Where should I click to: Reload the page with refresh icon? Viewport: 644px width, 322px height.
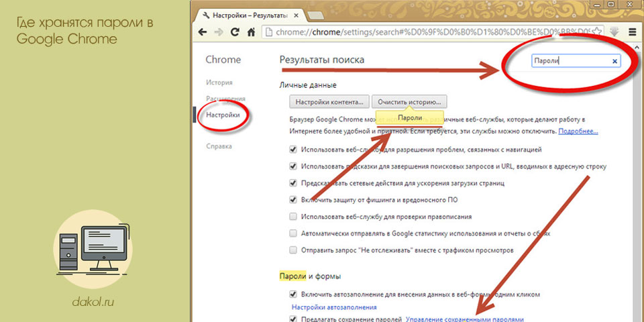[x=235, y=32]
